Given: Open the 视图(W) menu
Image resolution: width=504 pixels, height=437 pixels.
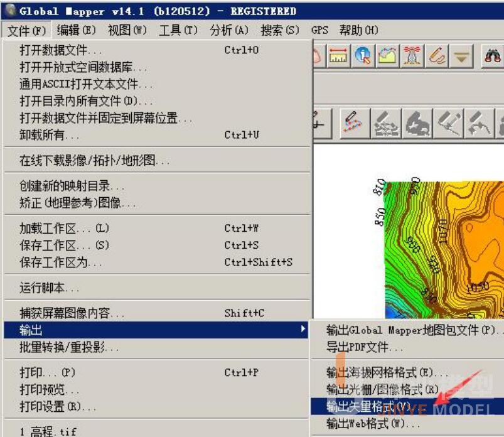Looking at the screenshot, I should (127, 30).
